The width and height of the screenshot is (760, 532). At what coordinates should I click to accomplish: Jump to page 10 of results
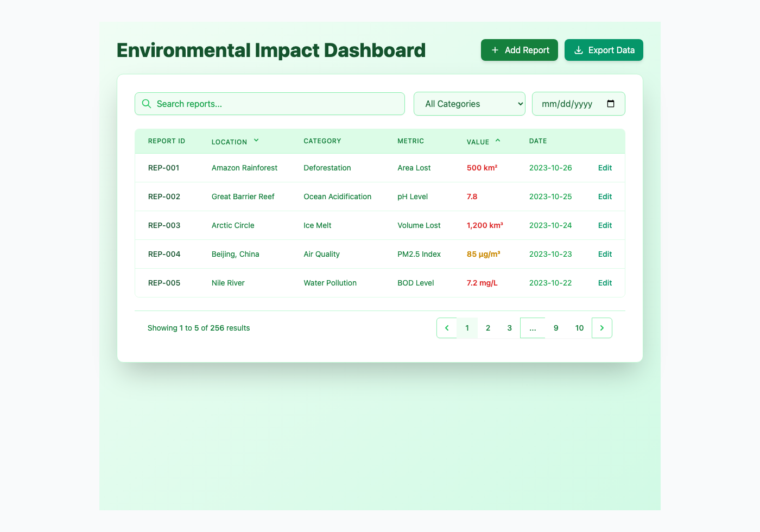[579, 328]
